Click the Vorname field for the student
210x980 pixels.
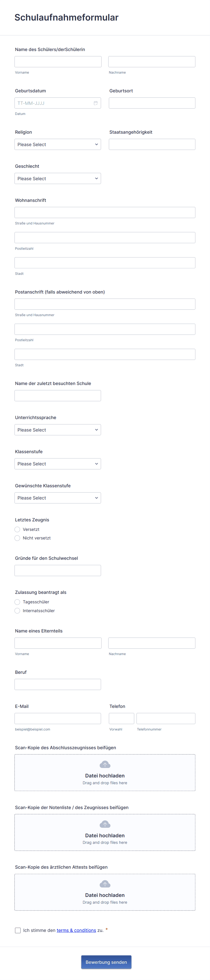point(57,61)
